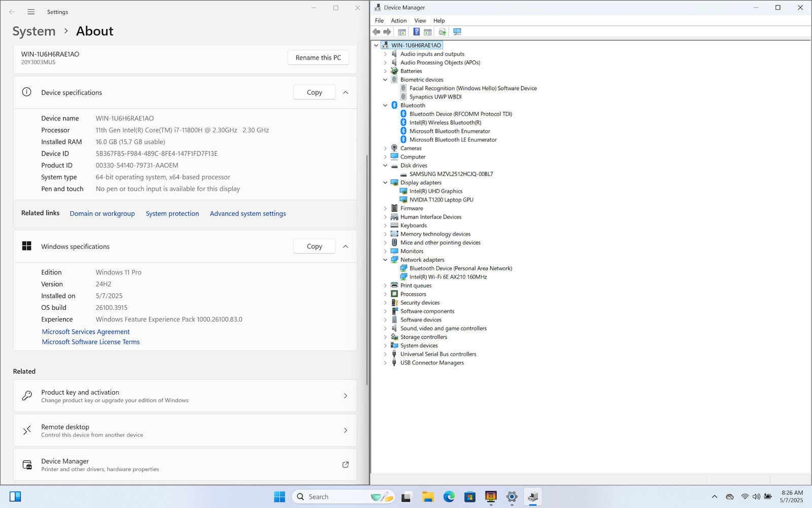Select the Intel(R) UHD Graphics adapter

click(x=436, y=191)
